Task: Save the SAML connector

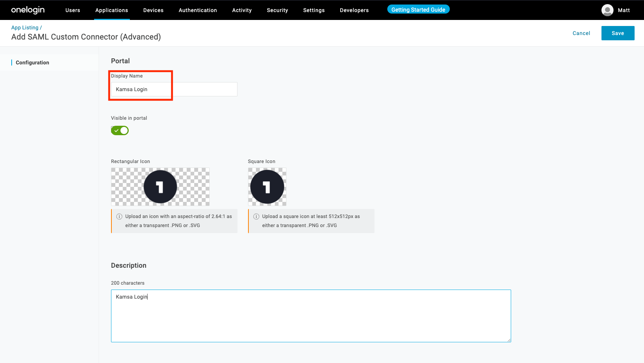Action: pos(618,33)
